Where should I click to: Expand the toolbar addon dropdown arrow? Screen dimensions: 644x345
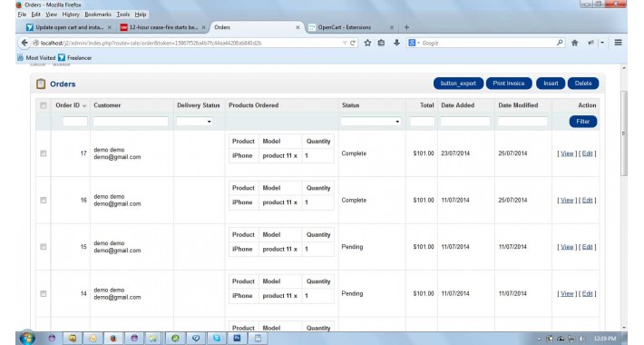click(x=602, y=43)
